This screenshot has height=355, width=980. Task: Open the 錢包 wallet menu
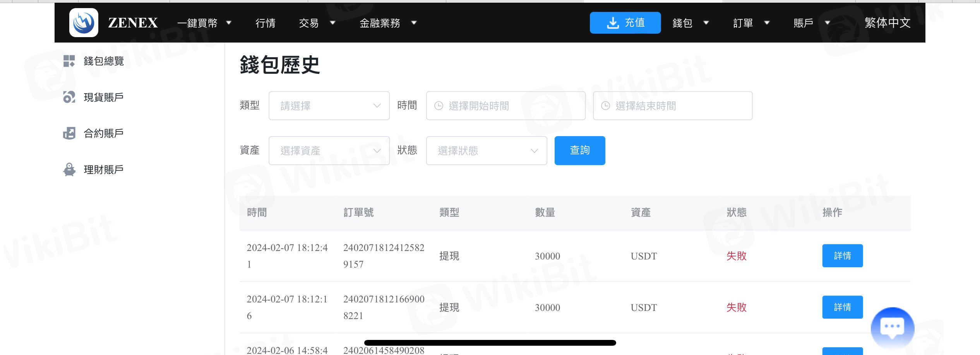690,23
